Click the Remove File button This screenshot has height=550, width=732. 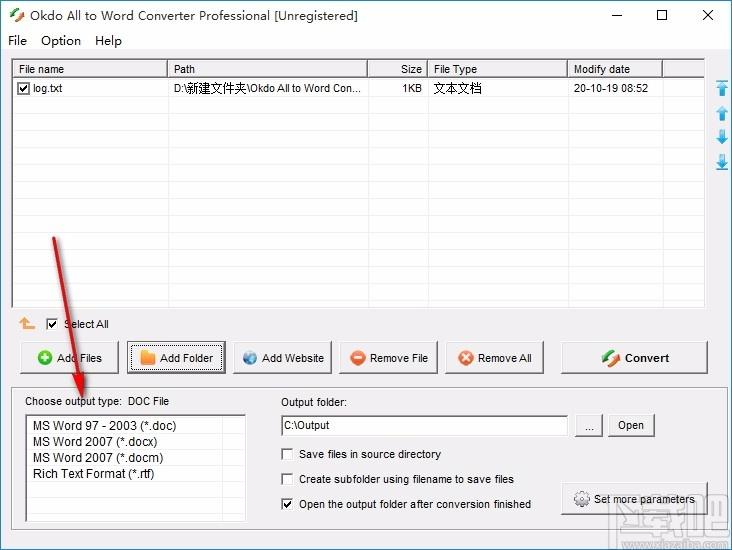click(x=388, y=358)
